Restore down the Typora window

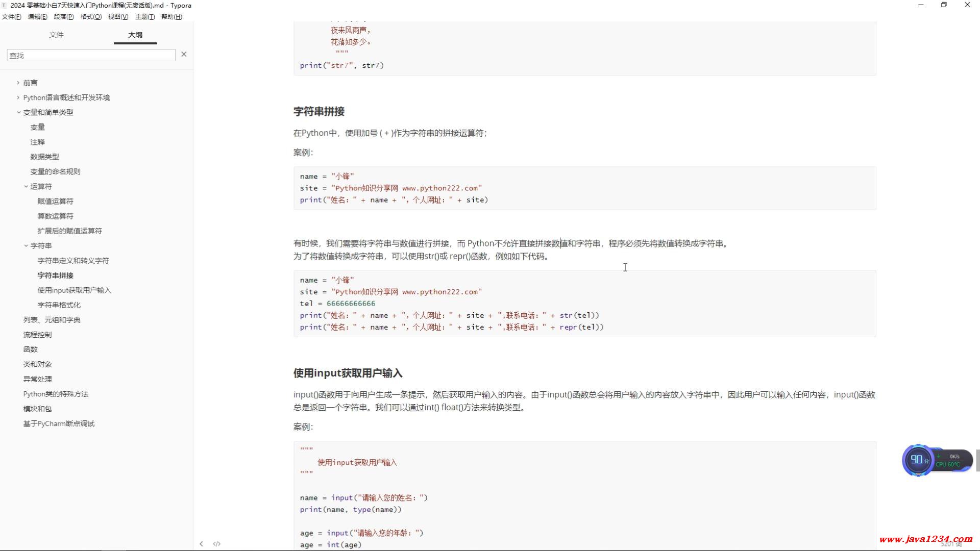pyautogui.click(x=944, y=5)
